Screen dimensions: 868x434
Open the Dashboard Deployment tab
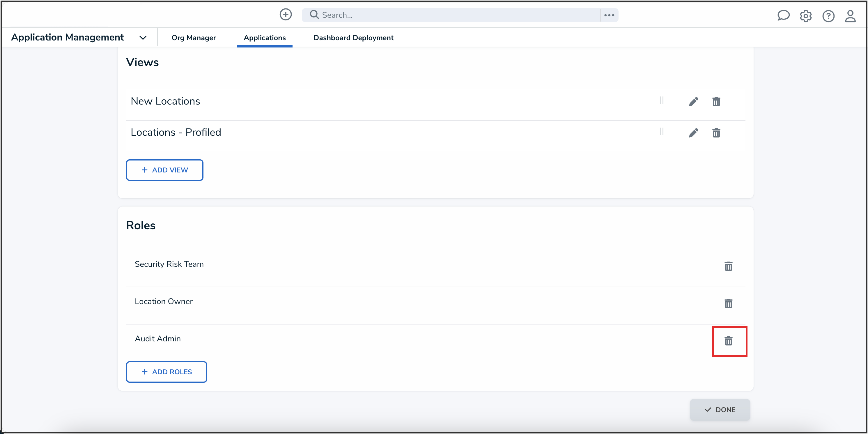[x=353, y=38]
